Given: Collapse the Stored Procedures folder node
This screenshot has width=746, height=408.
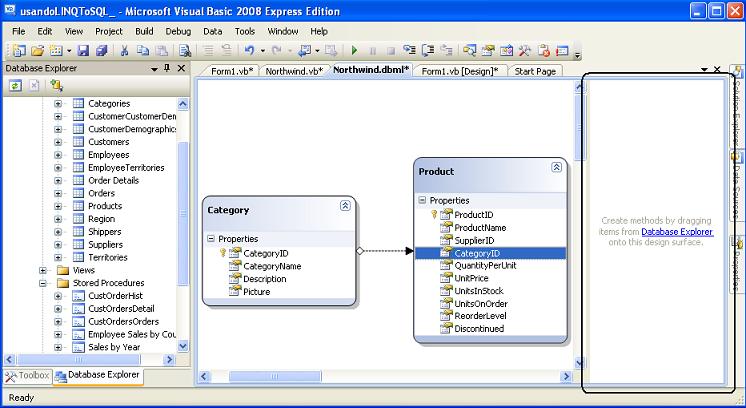Looking at the screenshot, I should (43, 283).
